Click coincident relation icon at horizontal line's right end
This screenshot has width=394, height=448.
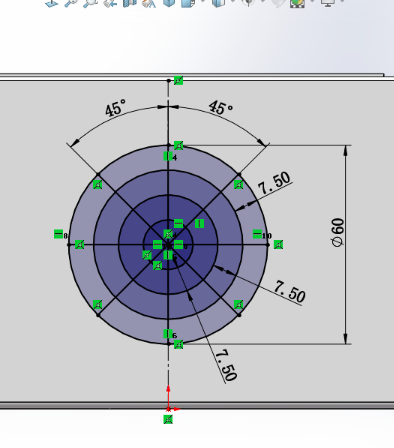[278, 245]
